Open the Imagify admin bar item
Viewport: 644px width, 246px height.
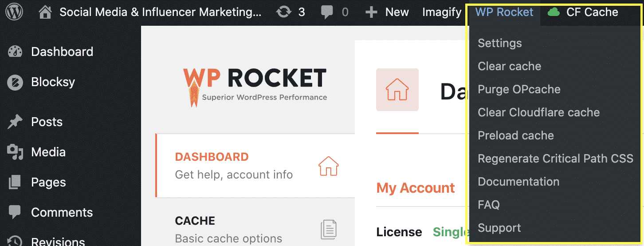[442, 12]
